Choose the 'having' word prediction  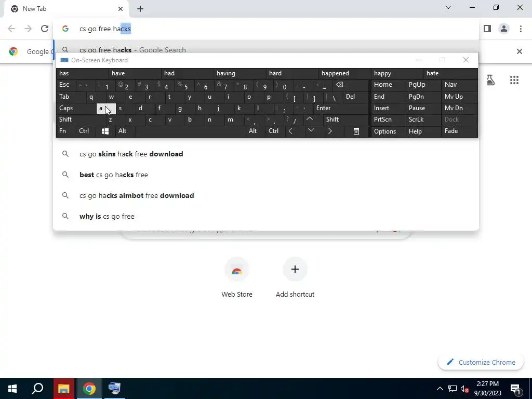pyautogui.click(x=240, y=73)
